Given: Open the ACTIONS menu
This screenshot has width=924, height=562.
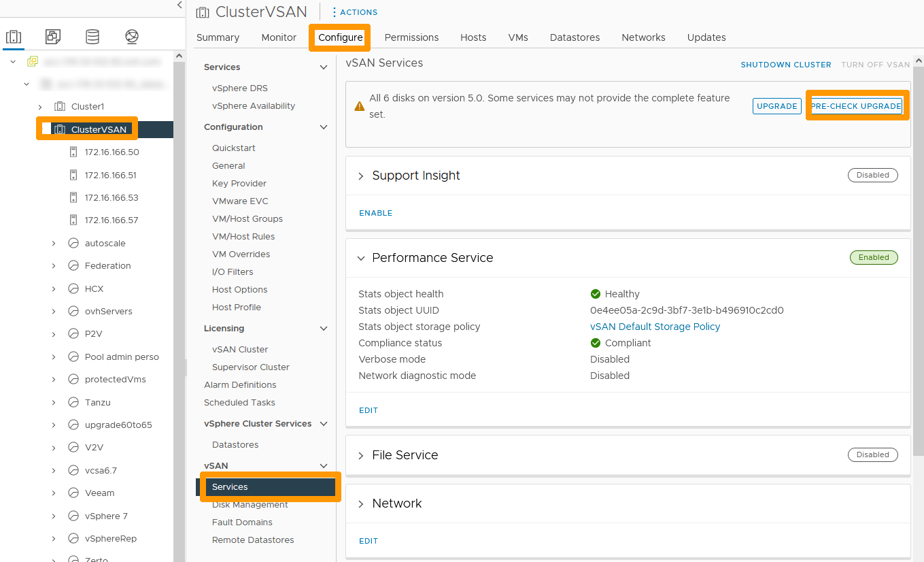Looking at the screenshot, I should [354, 12].
